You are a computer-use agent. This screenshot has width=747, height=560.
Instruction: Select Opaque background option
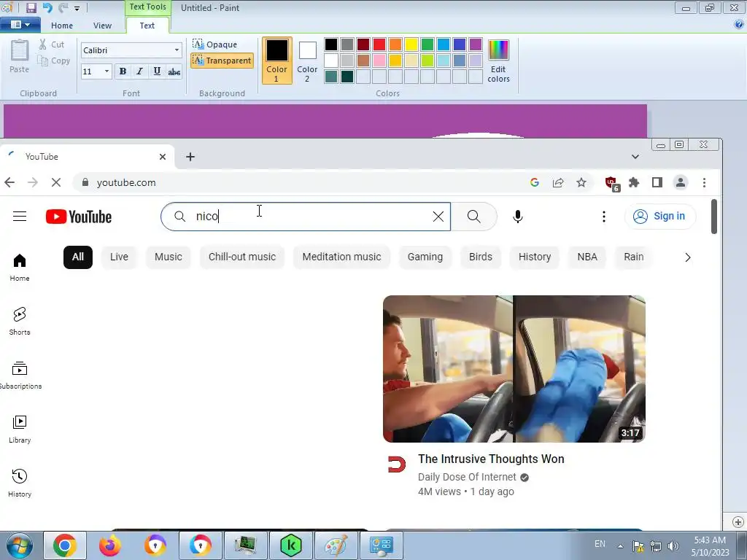pyautogui.click(x=215, y=44)
